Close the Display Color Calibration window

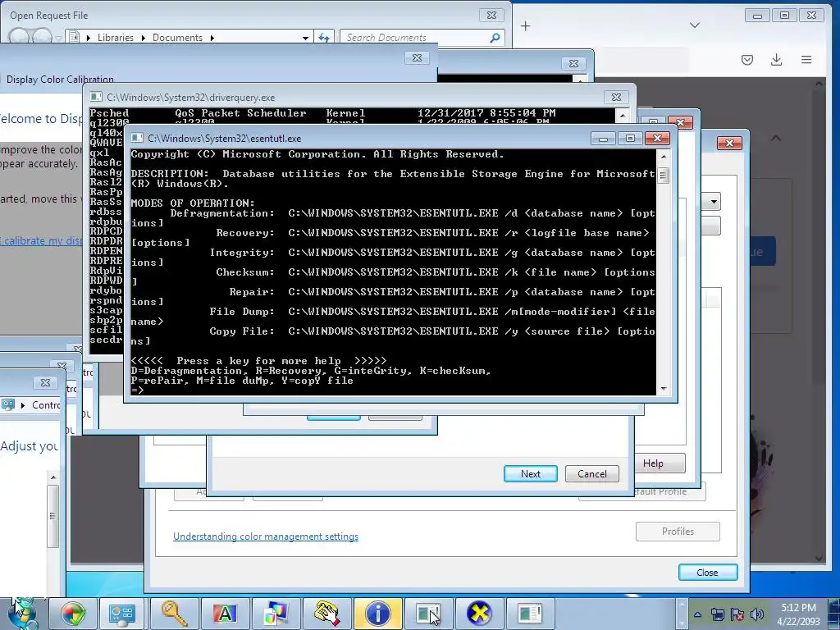pos(418,57)
